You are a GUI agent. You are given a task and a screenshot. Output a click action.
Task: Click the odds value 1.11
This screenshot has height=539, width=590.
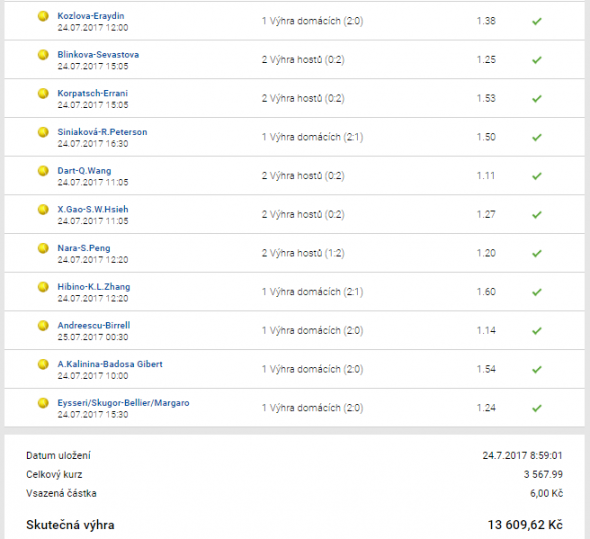[x=486, y=176]
